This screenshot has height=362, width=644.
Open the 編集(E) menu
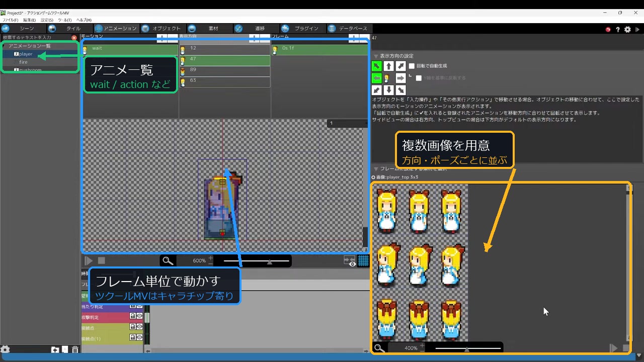pos(29,20)
